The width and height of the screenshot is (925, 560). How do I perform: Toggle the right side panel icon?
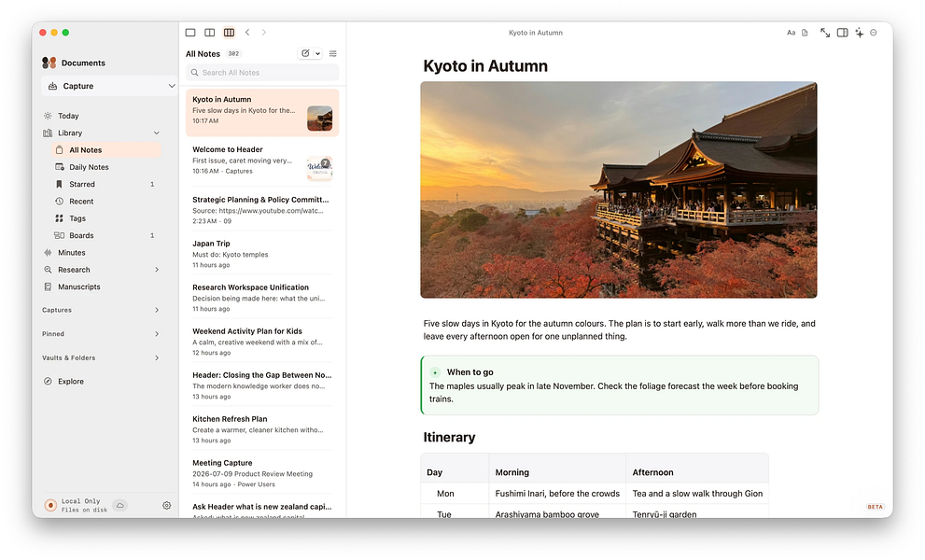coord(843,33)
